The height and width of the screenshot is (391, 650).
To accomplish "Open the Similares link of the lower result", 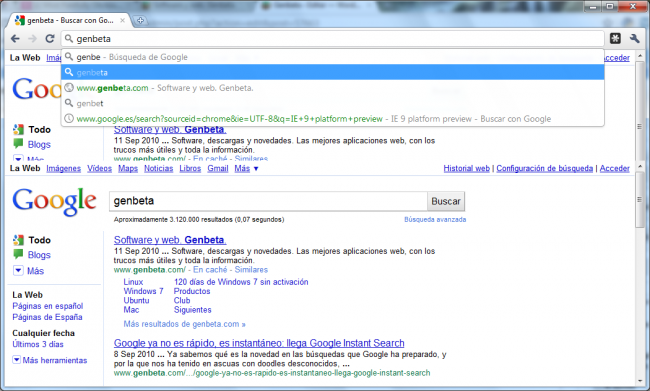I will pyautogui.click(x=251, y=270).
